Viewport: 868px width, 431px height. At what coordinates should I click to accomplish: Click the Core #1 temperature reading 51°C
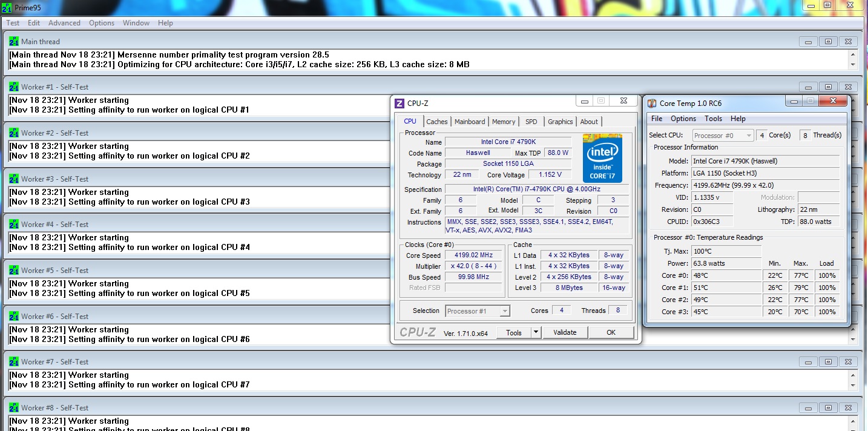[x=726, y=288]
